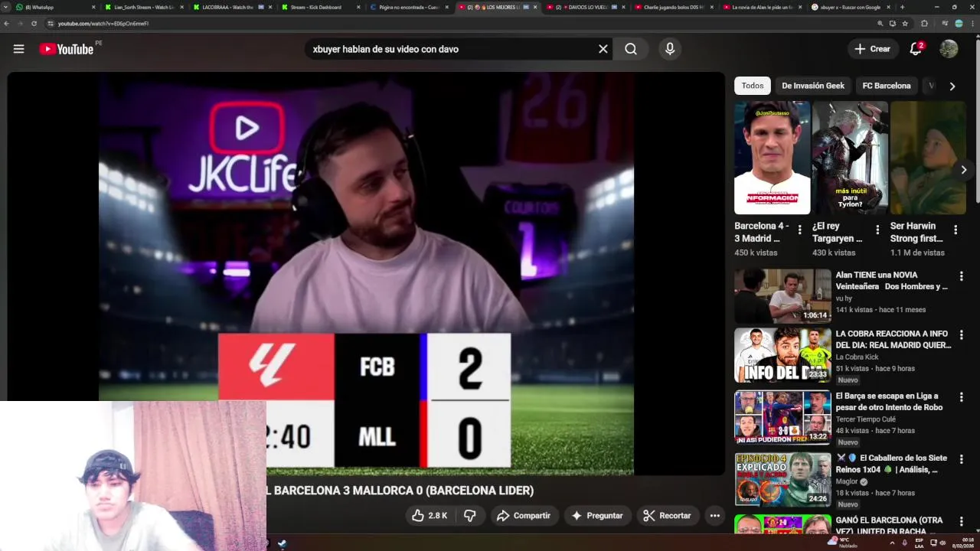The height and width of the screenshot is (551, 980).
Task: Open the LA COBRA REACCIONA A INFO DEL DIA video
Action: [893, 340]
